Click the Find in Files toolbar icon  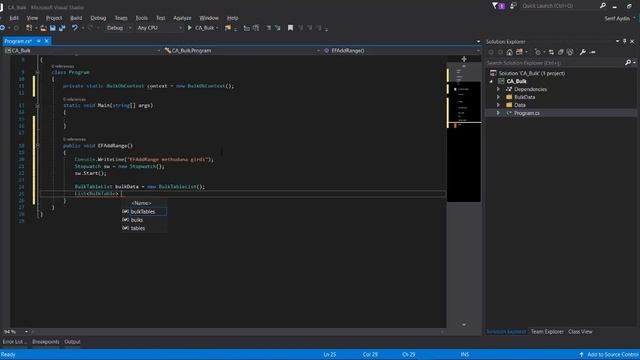coord(228,28)
